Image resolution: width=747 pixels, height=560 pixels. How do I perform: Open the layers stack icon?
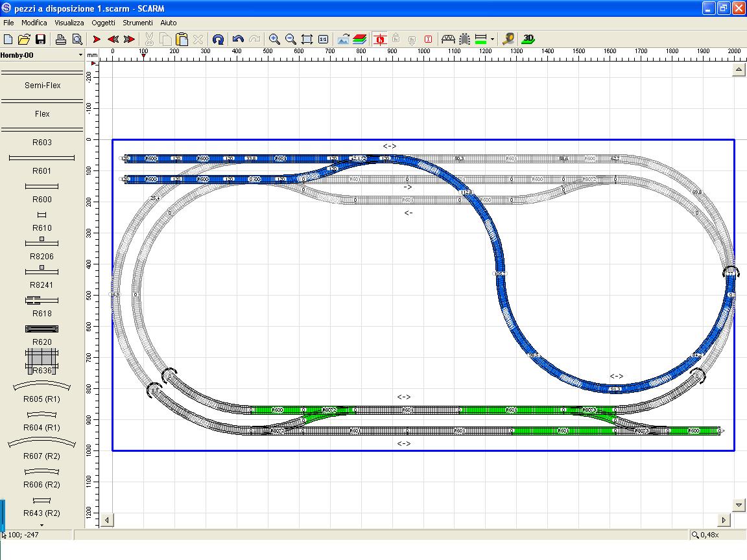click(360, 39)
